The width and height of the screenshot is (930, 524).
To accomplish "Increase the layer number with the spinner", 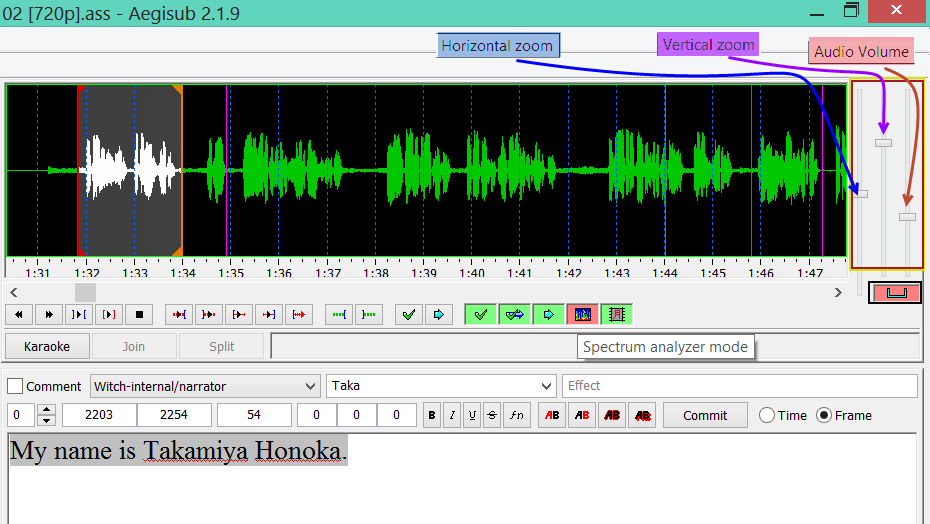I will click(46, 410).
